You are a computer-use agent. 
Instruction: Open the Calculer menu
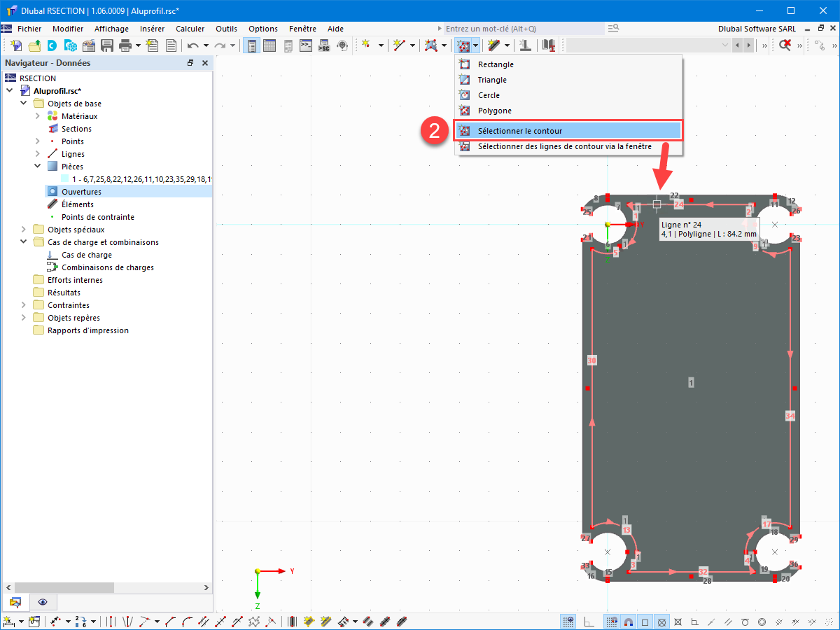pyautogui.click(x=190, y=29)
